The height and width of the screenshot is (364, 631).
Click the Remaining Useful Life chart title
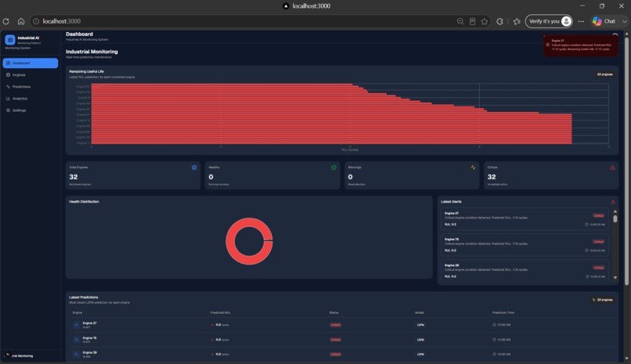coord(87,71)
